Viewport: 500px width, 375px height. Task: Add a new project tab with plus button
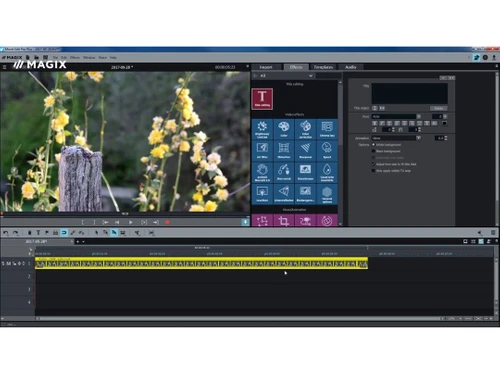(78, 242)
